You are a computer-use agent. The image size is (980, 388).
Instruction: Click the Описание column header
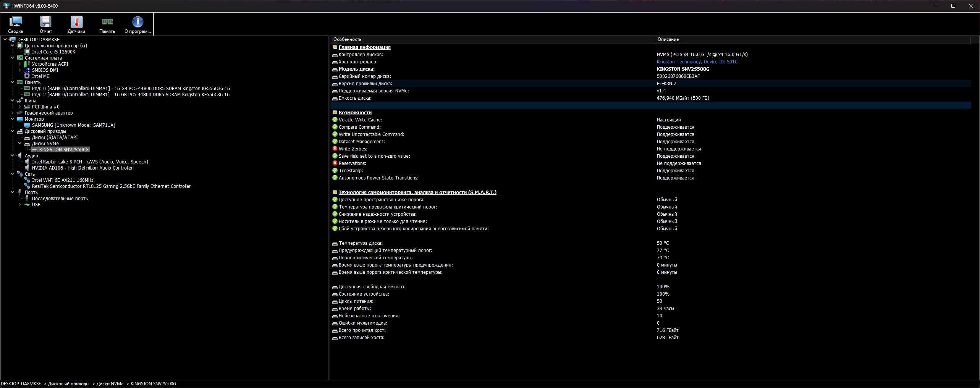pyautogui.click(x=812, y=39)
